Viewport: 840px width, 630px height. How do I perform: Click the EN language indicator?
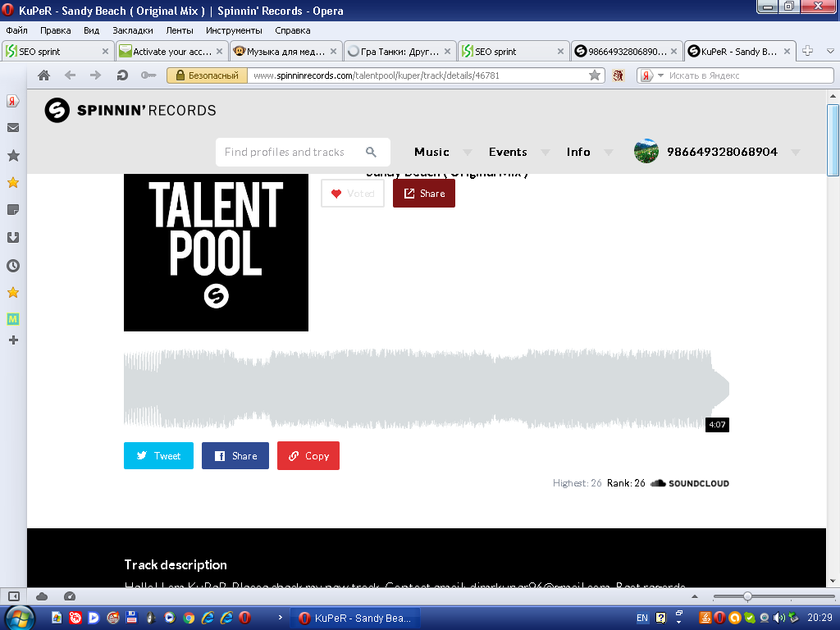[x=641, y=618]
